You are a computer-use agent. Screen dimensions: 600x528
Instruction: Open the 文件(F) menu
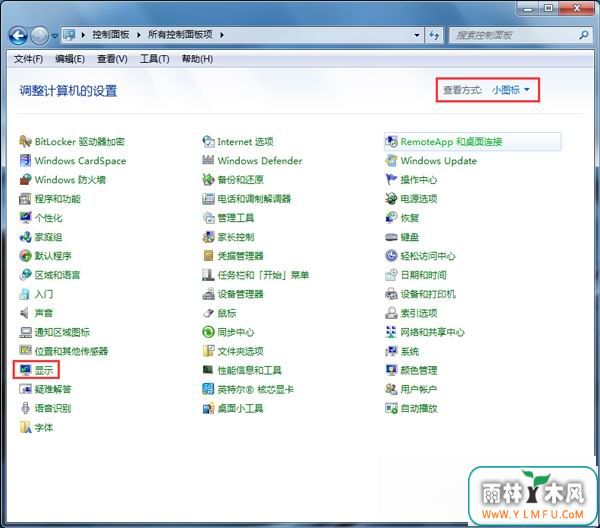[x=28, y=59]
